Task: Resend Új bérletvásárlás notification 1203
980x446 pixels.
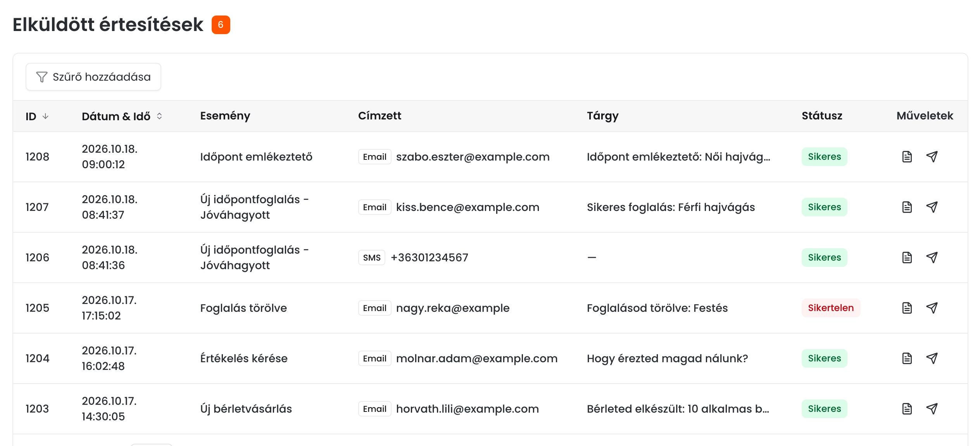Action: point(932,409)
